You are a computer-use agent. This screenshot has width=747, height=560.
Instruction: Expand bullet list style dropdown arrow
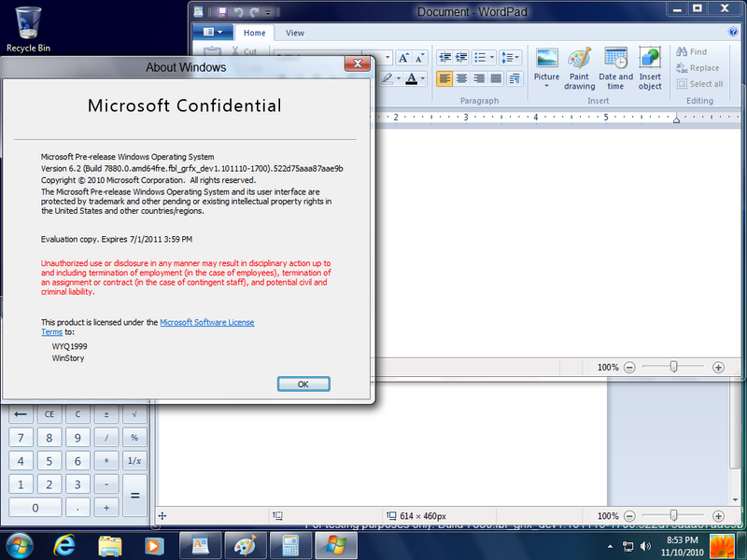click(x=492, y=58)
